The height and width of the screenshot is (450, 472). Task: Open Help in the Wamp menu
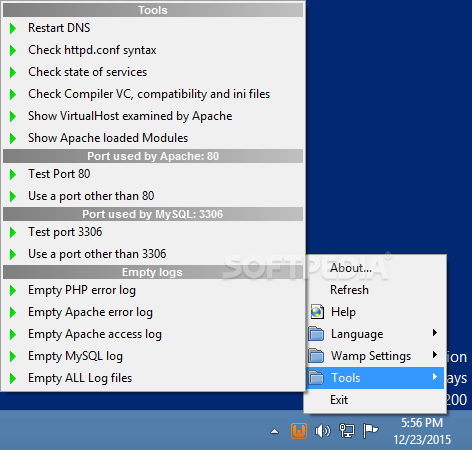tap(375, 312)
